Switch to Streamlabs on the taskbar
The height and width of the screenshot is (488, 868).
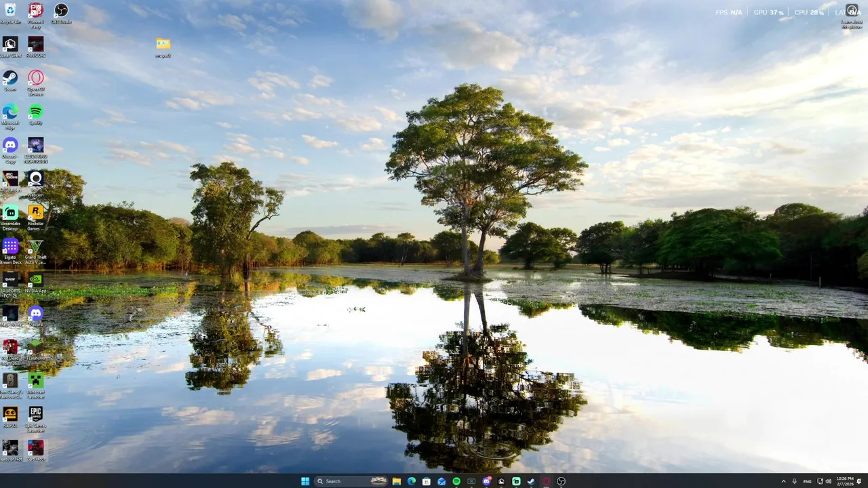(x=516, y=481)
